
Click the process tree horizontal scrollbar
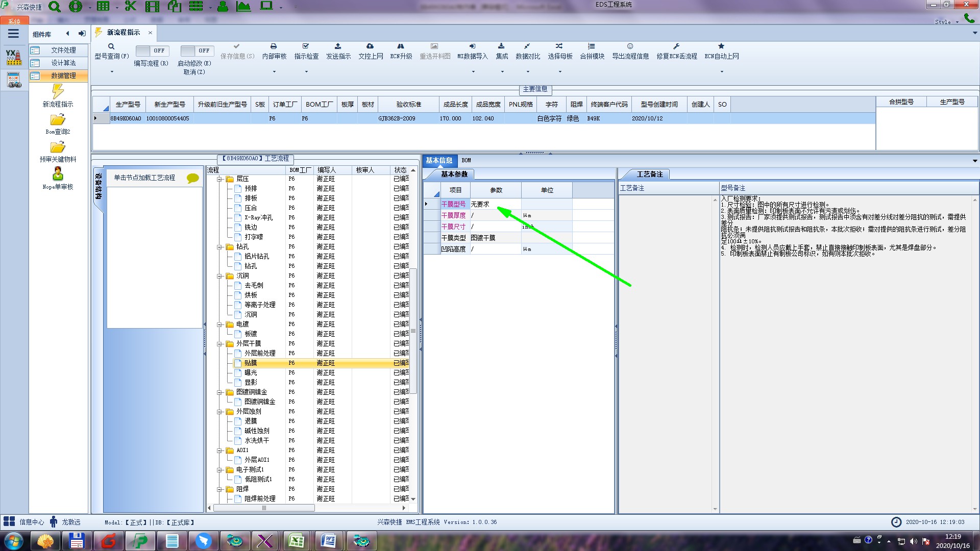(263, 508)
